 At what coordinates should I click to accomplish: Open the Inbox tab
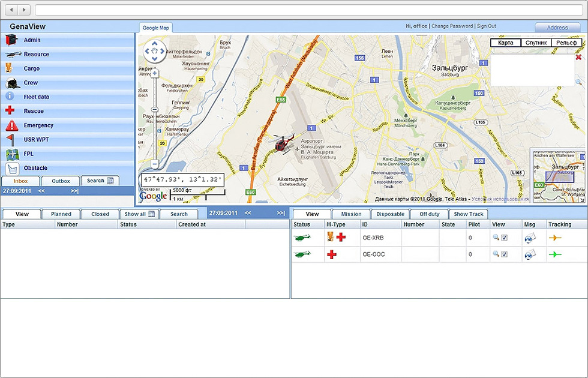point(20,181)
